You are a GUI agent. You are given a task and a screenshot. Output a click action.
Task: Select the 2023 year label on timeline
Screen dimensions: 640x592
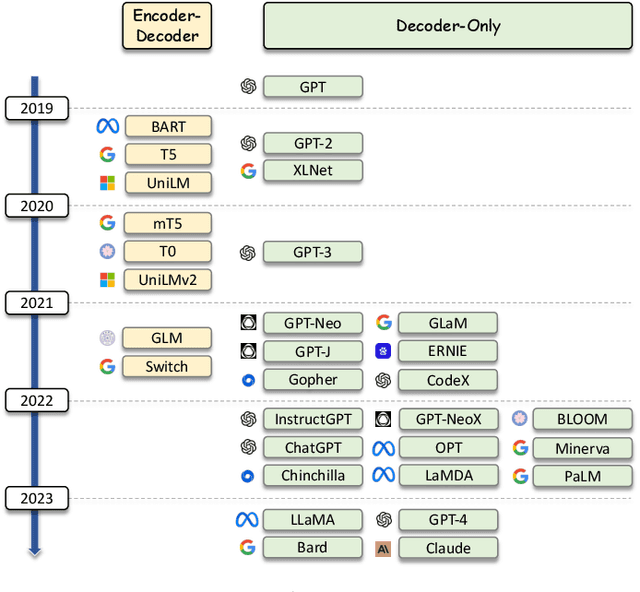tap(36, 498)
